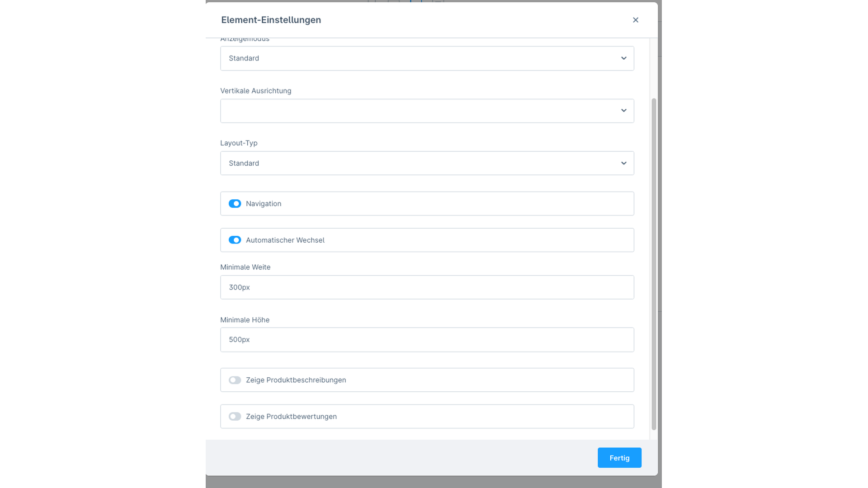Click the Vertikale Ausrichtung label

point(255,91)
